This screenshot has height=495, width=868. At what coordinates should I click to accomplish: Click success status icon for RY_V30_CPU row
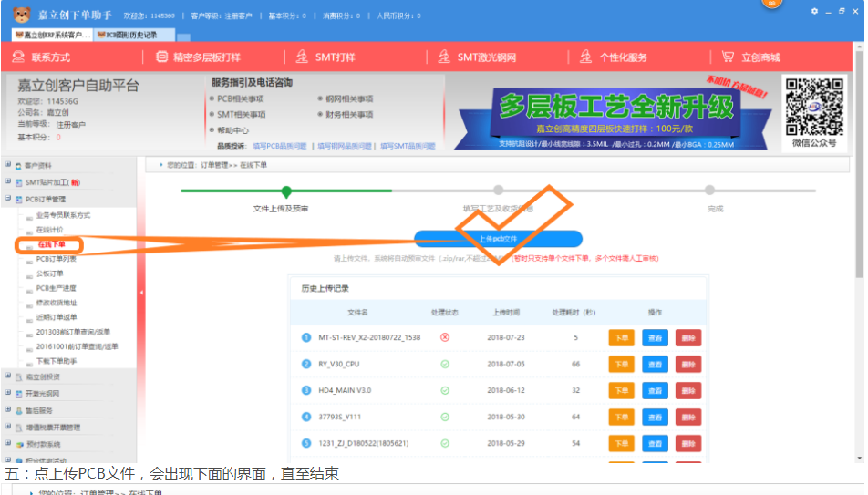coord(445,364)
